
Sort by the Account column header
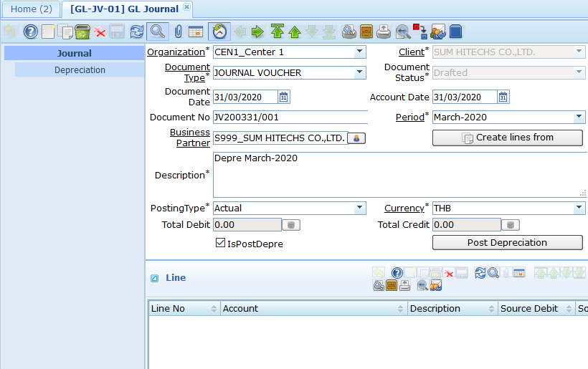[313, 308]
